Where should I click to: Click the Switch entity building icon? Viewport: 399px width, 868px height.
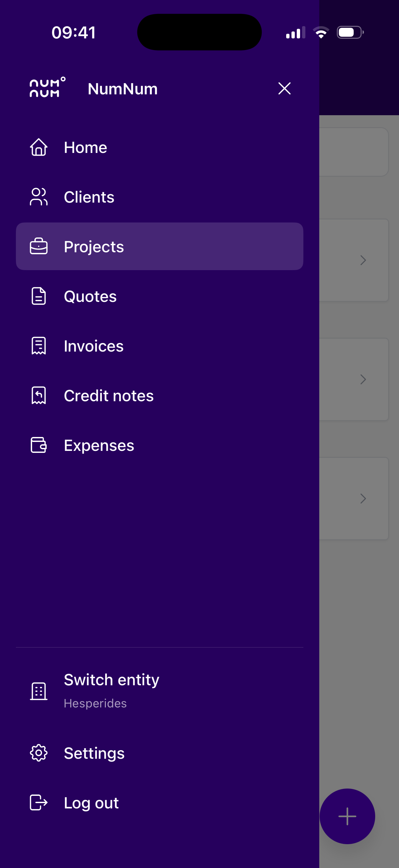coord(39,691)
